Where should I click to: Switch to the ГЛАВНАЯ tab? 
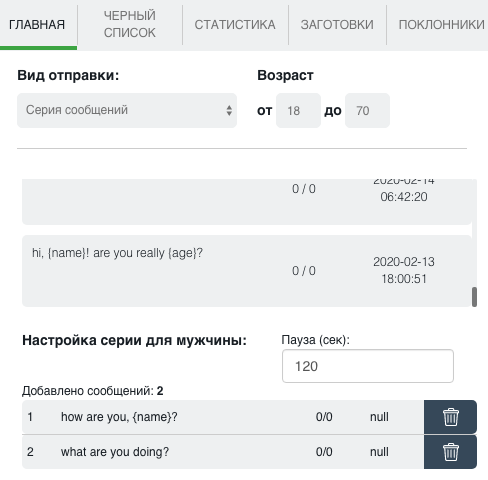tap(37, 25)
